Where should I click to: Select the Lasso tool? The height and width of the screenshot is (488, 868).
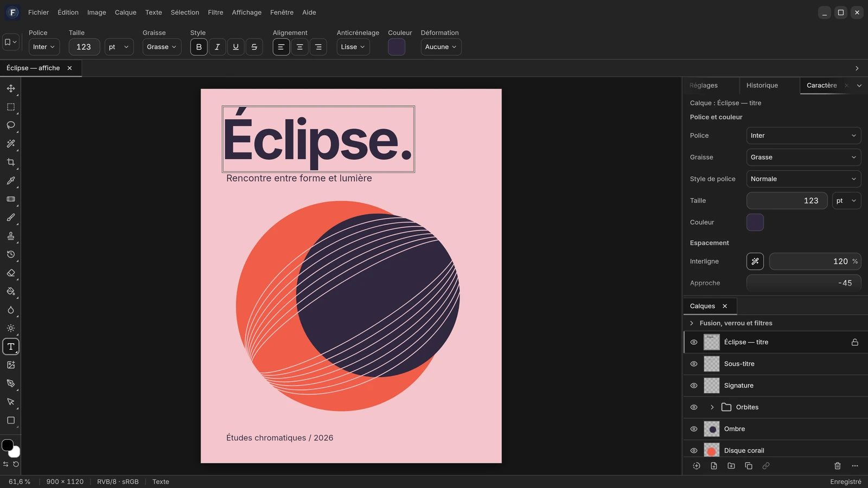click(11, 125)
